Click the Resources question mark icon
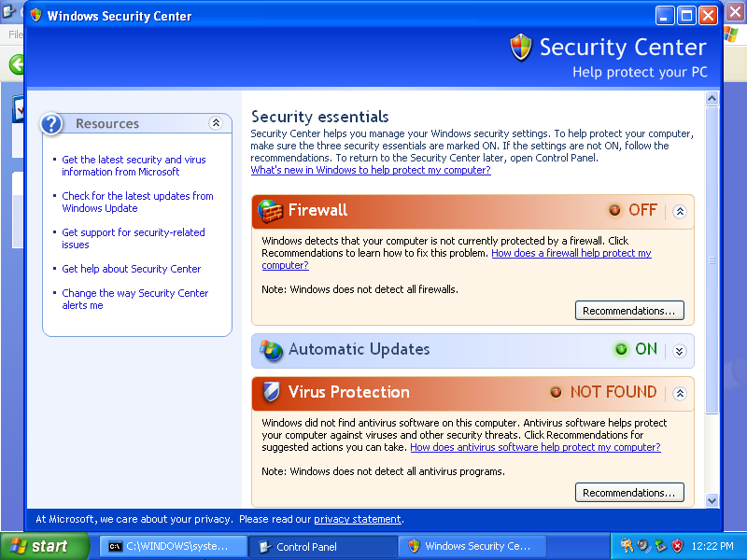 point(51,124)
